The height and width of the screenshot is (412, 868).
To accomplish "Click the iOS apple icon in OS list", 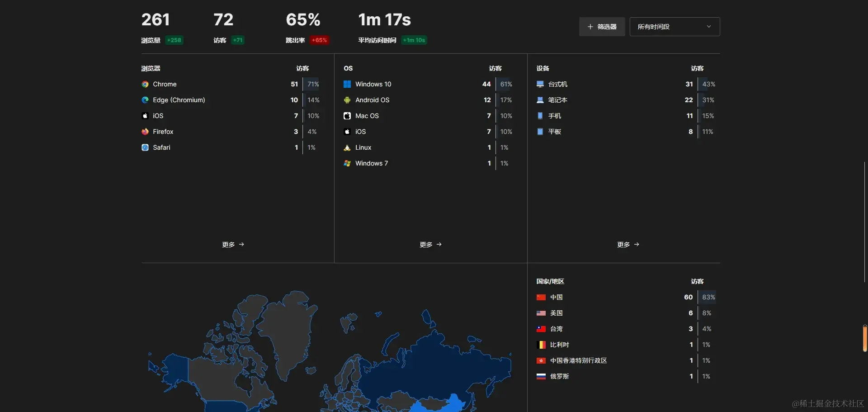I will (x=347, y=132).
